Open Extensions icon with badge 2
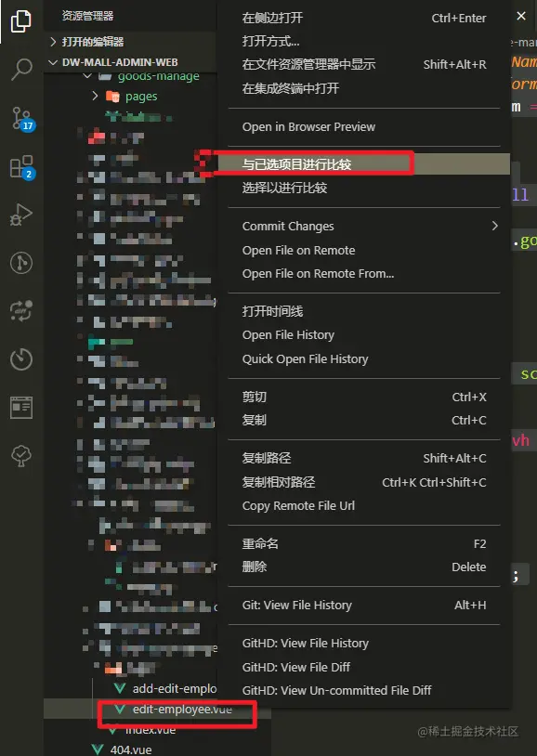 (x=21, y=167)
